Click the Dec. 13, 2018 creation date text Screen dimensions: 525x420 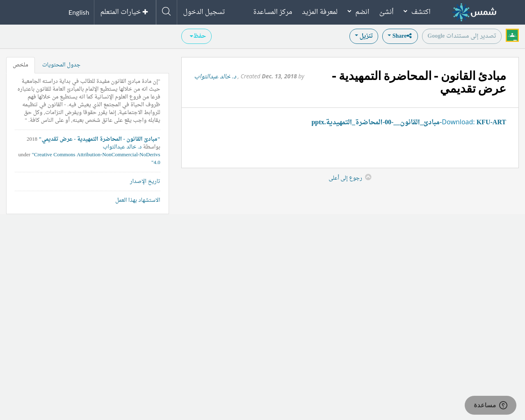(x=279, y=76)
